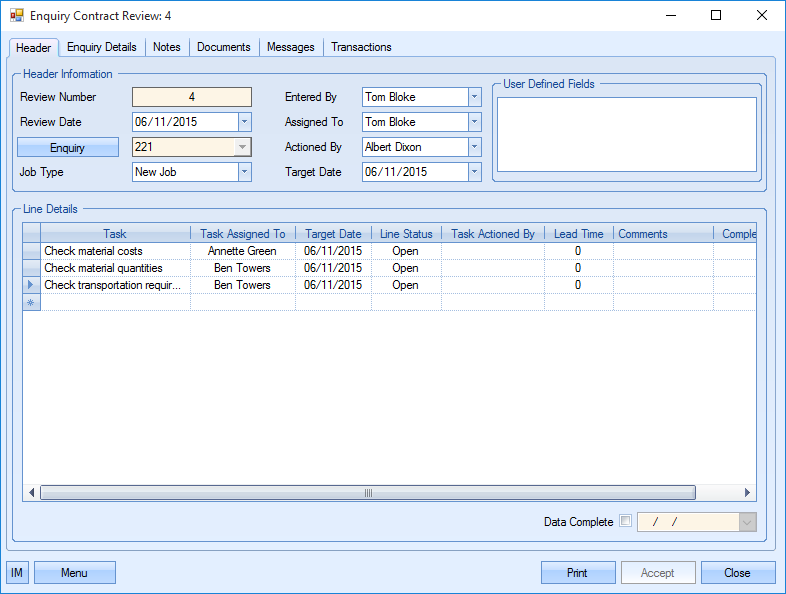Image resolution: width=786 pixels, height=594 pixels.
Task: Click the horizontal scrollbar thumb in the grid
Action: [367, 493]
